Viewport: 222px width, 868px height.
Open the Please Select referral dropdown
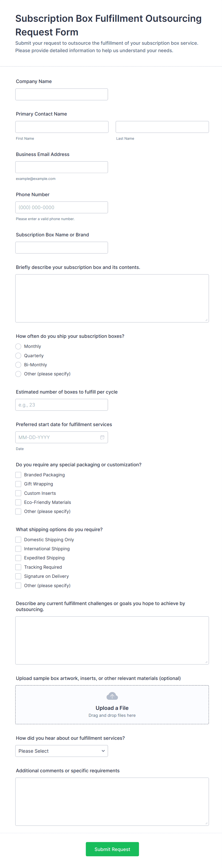[x=62, y=751]
